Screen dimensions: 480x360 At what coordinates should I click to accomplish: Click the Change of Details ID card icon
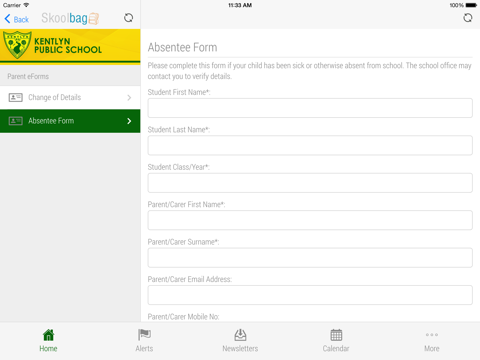(15, 97)
